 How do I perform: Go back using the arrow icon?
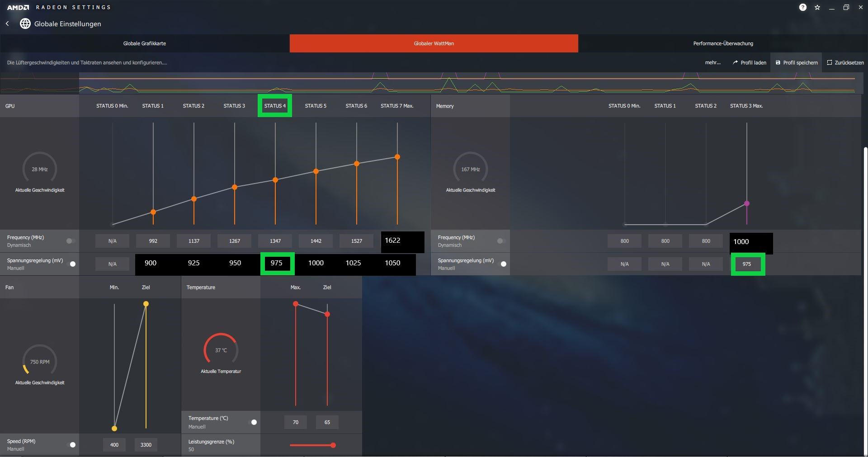point(7,24)
